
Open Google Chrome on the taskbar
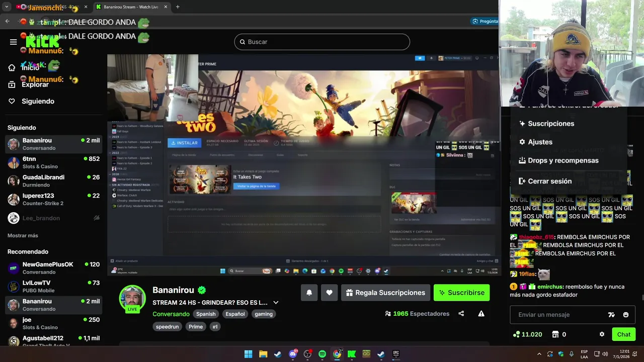[x=337, y=354]
